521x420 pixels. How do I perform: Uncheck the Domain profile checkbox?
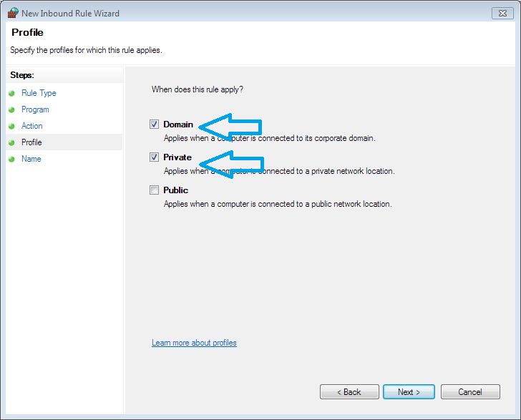(x=154, y=124)
